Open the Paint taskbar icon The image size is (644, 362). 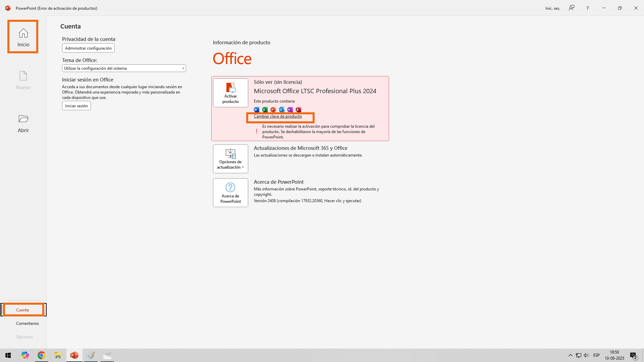(91, 355)
